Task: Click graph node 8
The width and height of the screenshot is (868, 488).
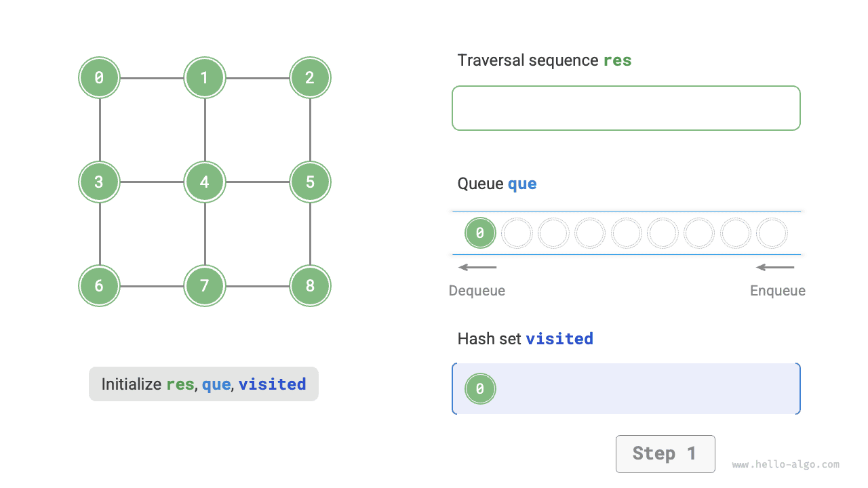Action: [x=310, y=285]
